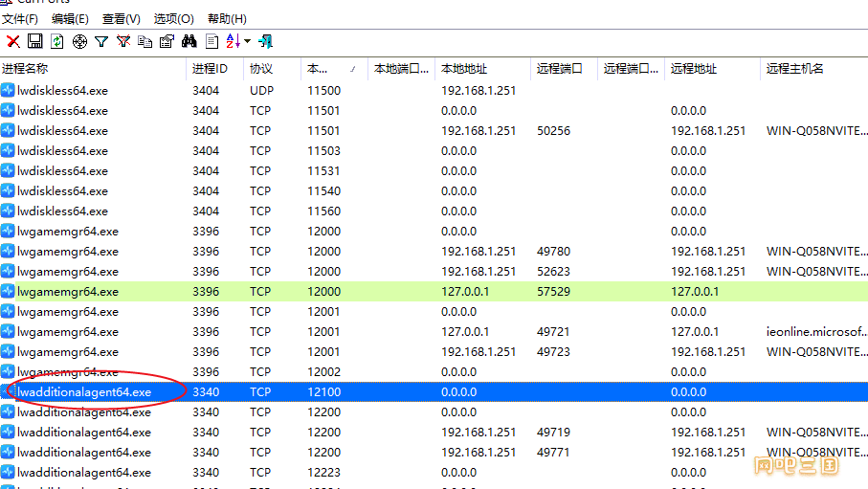Clear filters with the crossed-out funnel icon
The image size is (868, 489).
tap(123, 41)
